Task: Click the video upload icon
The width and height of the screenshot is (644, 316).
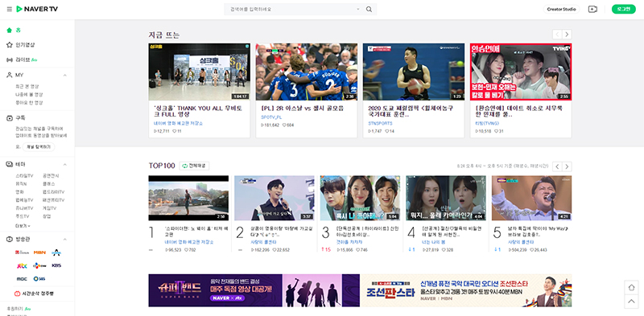Action: coord(592,9)
